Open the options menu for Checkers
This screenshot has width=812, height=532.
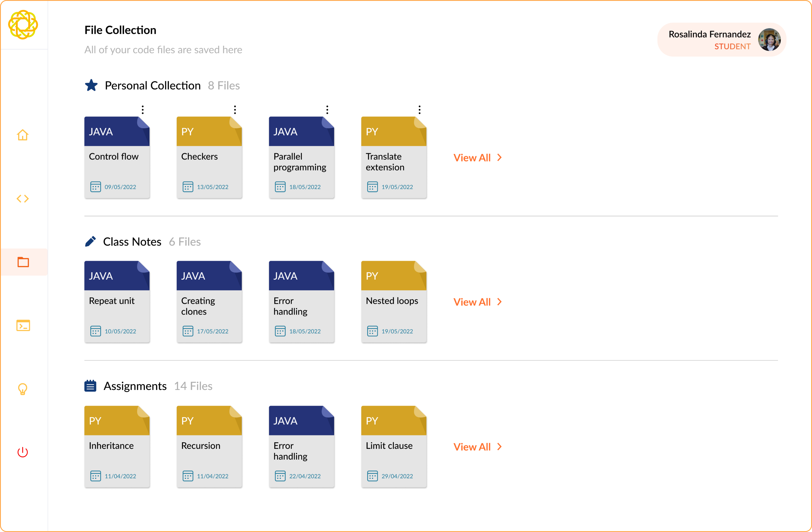pyautogui.click(x=235, y=109)
